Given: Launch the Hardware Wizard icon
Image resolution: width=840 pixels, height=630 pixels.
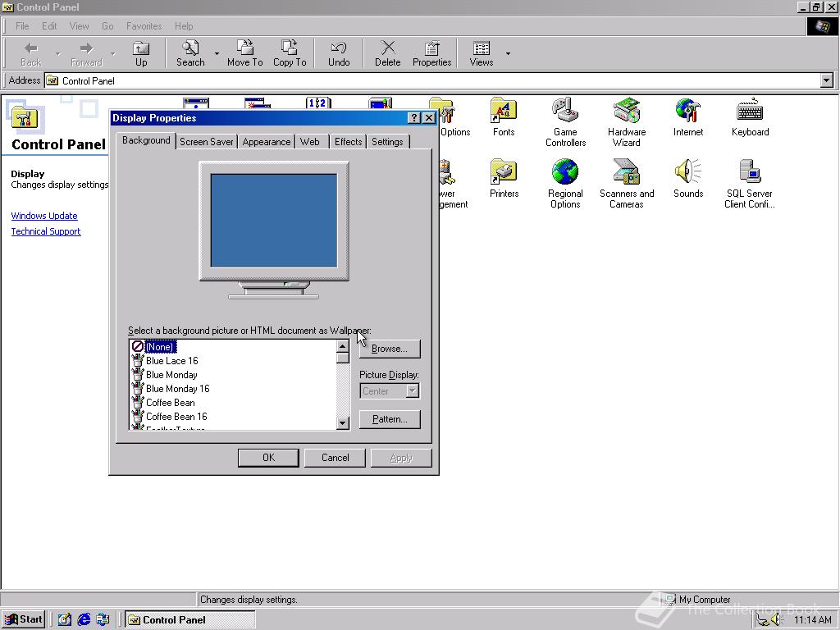Looking at the screenshot, I should click(627, 111).
